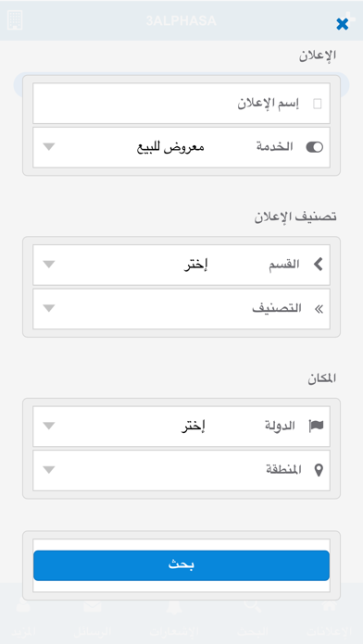Expand the التصنيف dropdown arrow
The image size is (363, 644).
[49, 308]
